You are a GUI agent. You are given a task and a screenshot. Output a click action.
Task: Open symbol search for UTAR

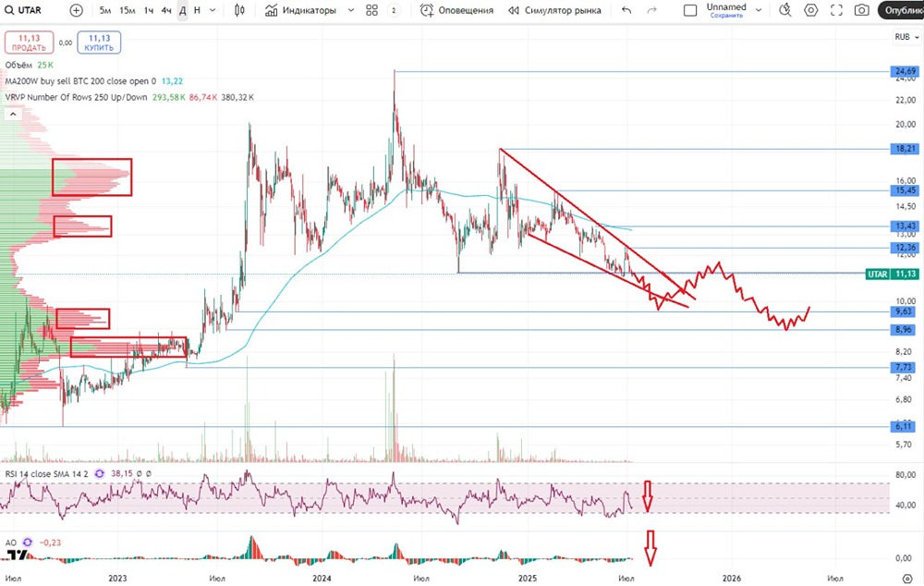(x=24, y=10)
